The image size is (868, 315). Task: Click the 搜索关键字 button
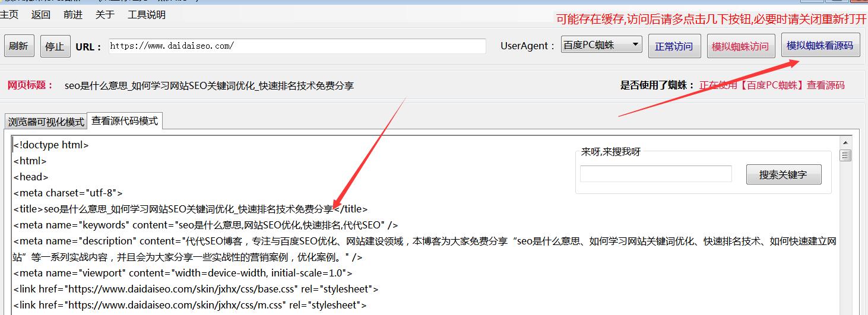784,174
